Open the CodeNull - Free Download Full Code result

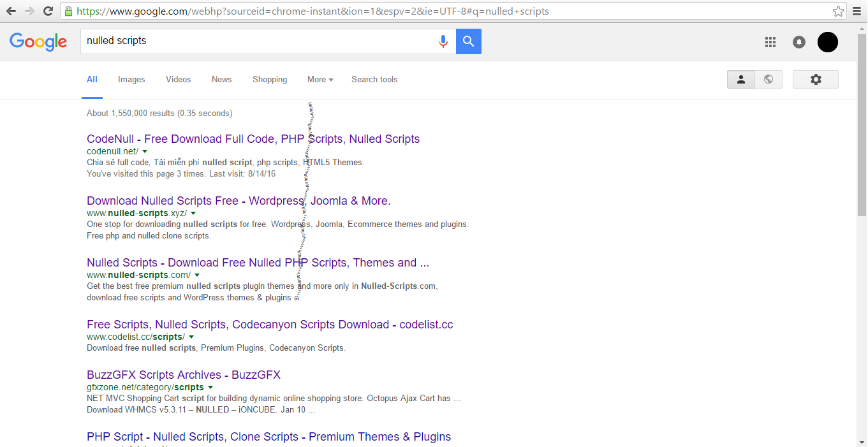coord(253,139)
